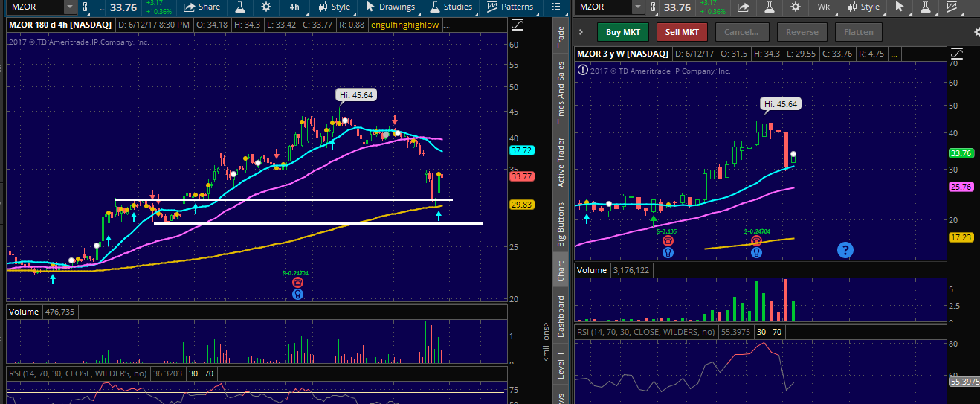Open patterns icon in right chart toolbar
The width and height of the screenshot is (980, 404).
(951, 7)
